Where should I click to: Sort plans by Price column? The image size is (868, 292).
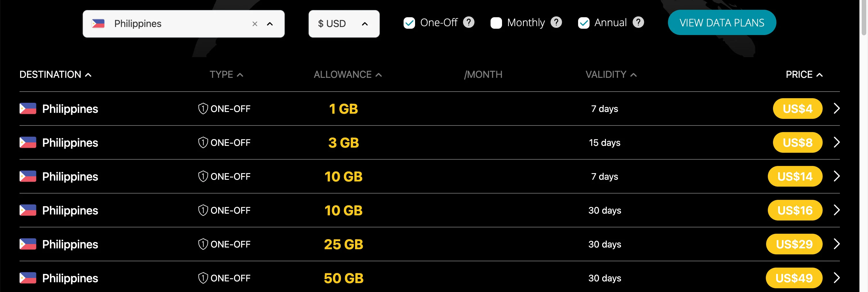(x=804, y=75)
